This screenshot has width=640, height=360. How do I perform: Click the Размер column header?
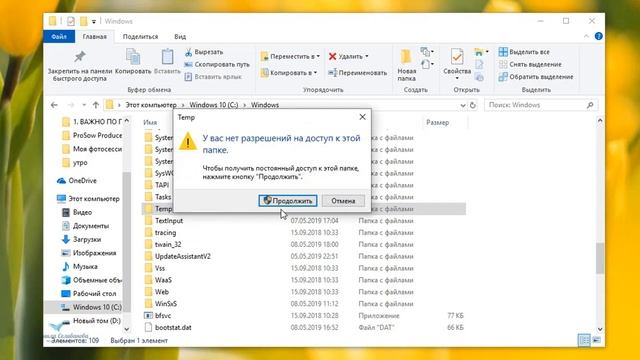(438, 122)
